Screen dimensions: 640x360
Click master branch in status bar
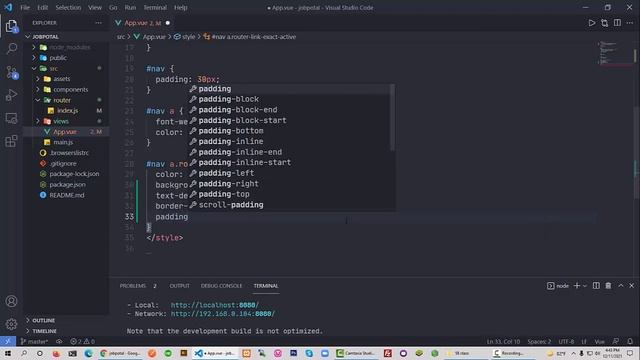[x=34, y=341]
